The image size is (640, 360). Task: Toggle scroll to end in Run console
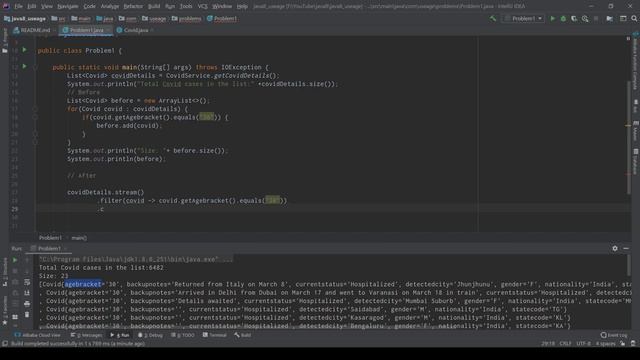(27, 293)
